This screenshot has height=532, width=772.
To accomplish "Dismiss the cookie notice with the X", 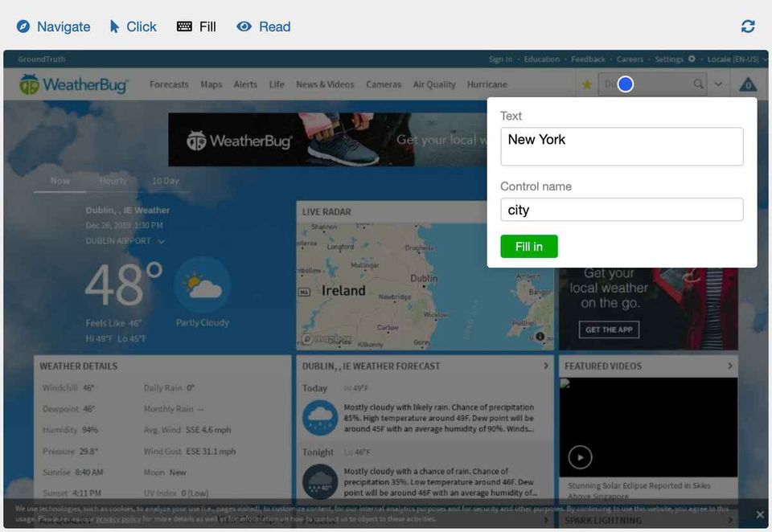I will click(760, 514).
